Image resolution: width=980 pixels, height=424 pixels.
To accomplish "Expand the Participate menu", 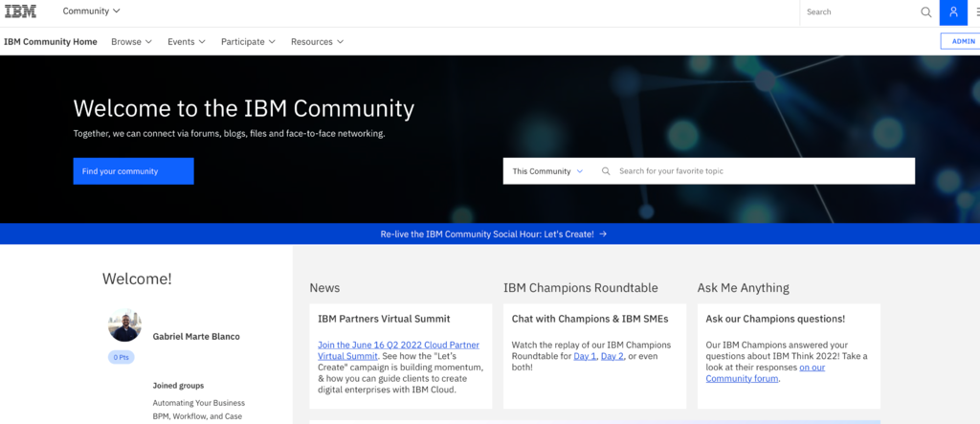I will 248,42.
